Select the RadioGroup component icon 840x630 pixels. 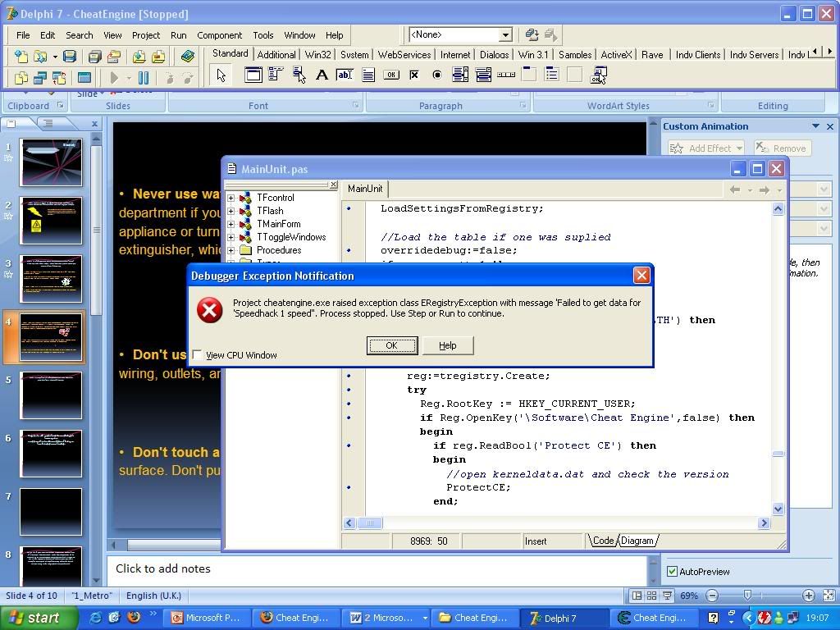click(x=552, y=75)
